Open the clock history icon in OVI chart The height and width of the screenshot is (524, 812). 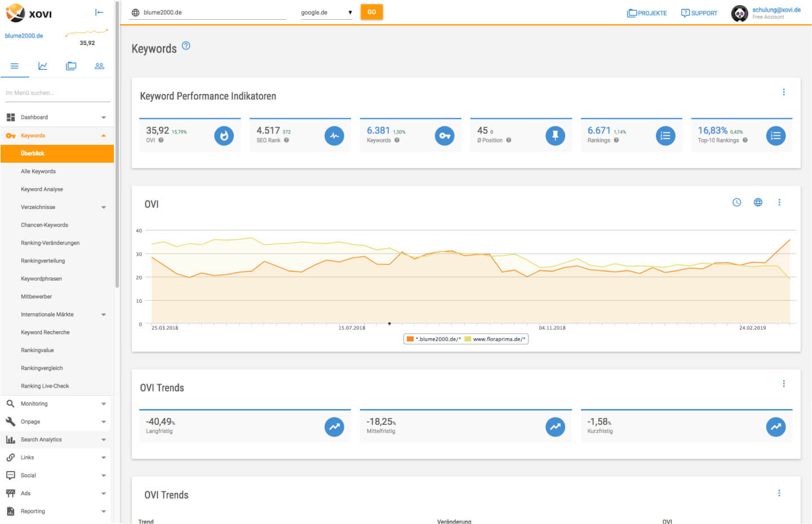[736, 202]
